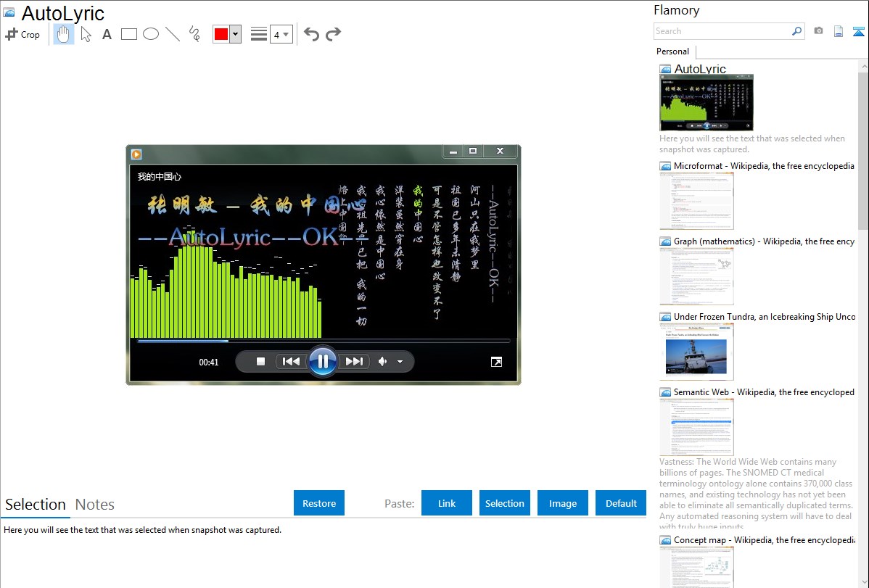This screenshot has width=869, height=588.
Task: Open Graph (mathematics) snapshot thumbnail
Action: [696, 276]
